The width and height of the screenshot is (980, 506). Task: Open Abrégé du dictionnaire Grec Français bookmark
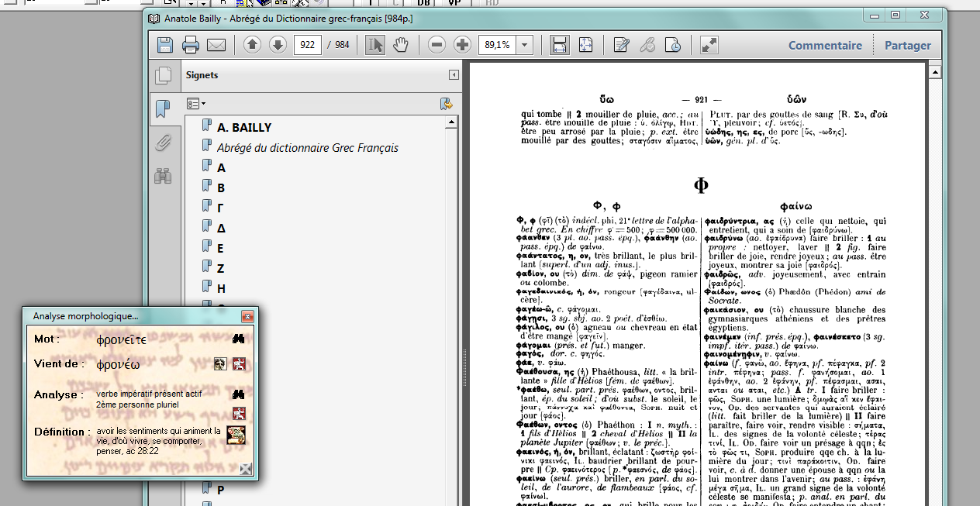point(308,147)
